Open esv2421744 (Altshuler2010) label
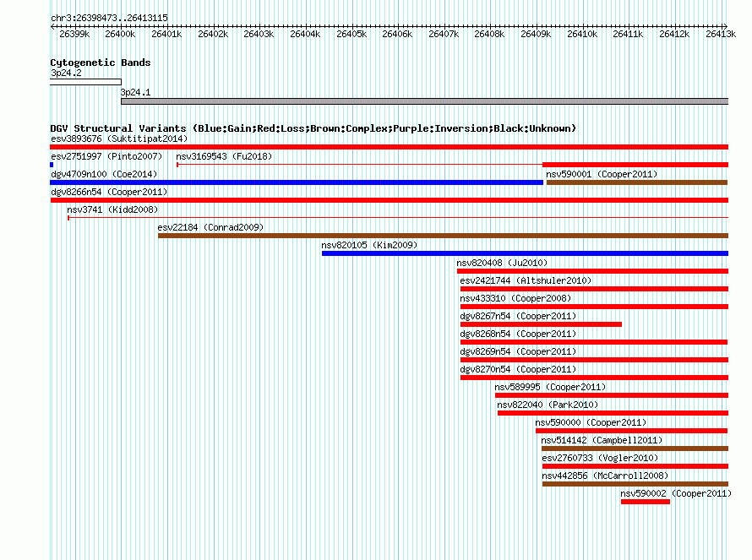Image resolution: width=752 pixels, height=560 pixels. click(x=526, y=280)
